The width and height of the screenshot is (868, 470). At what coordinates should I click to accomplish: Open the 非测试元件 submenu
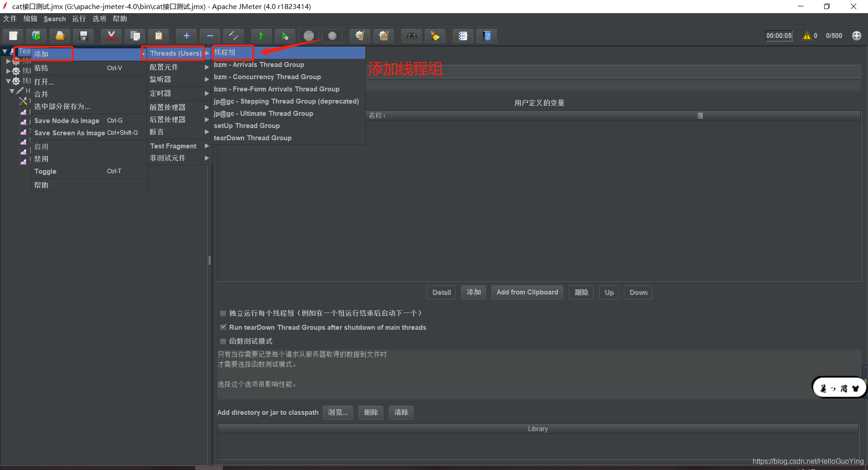point(179,158)
